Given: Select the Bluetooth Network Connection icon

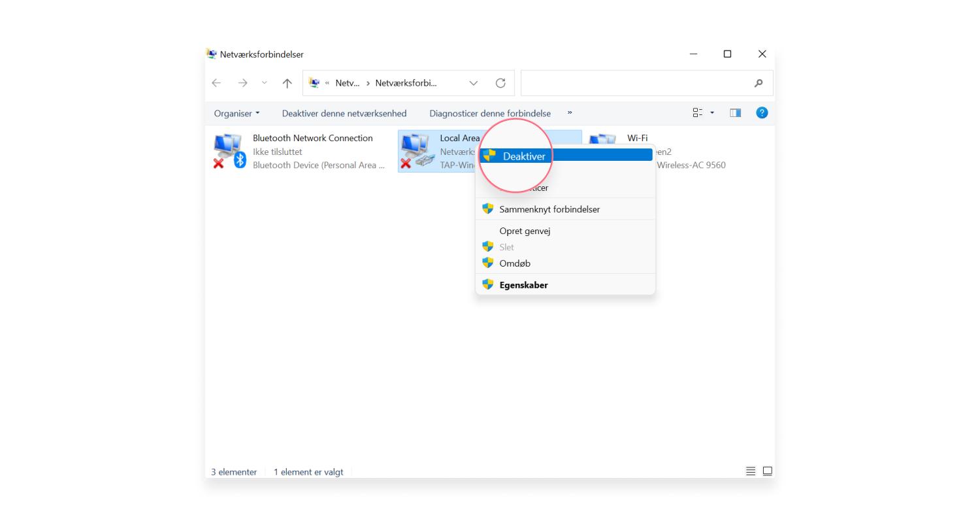Looking at the screenshot, I should 229,151.
